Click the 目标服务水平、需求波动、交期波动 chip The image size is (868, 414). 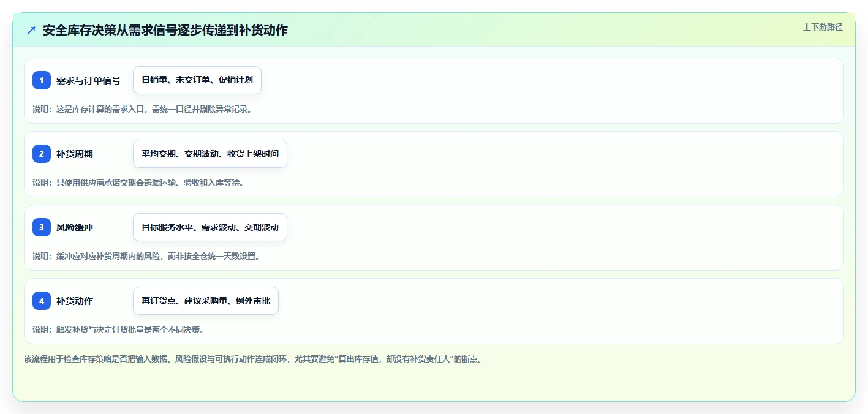click(210, 227)
